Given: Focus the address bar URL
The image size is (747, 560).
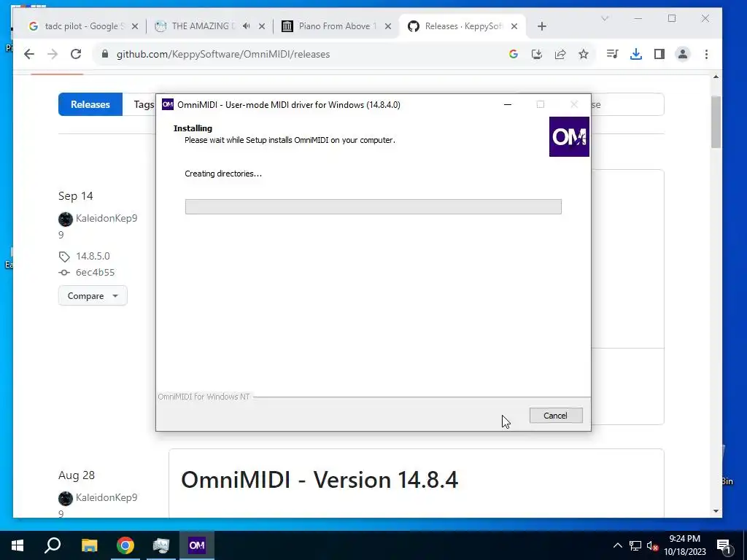Looking at the screenshot, I should pos(223,54).
